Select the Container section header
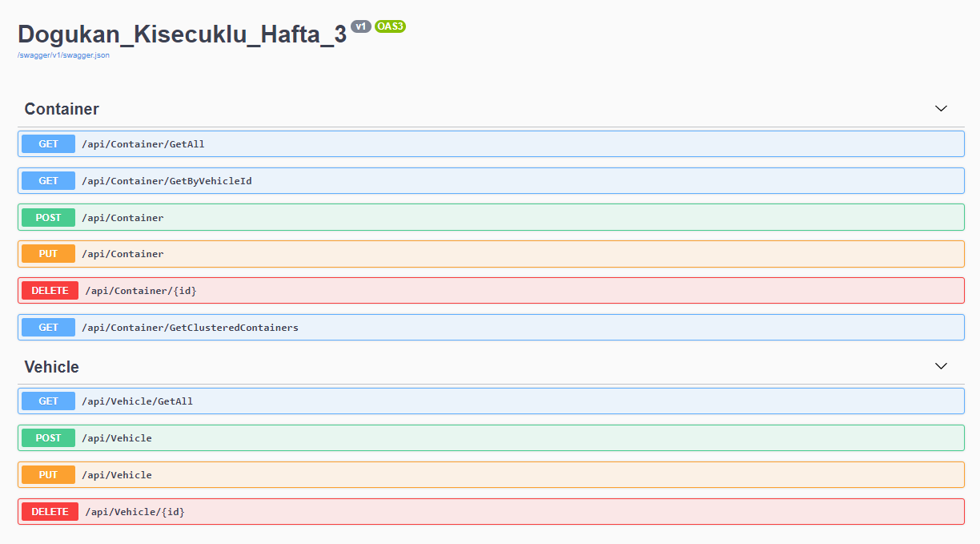The width and height of the screenshot is (980, 544). tap(62, 109)
